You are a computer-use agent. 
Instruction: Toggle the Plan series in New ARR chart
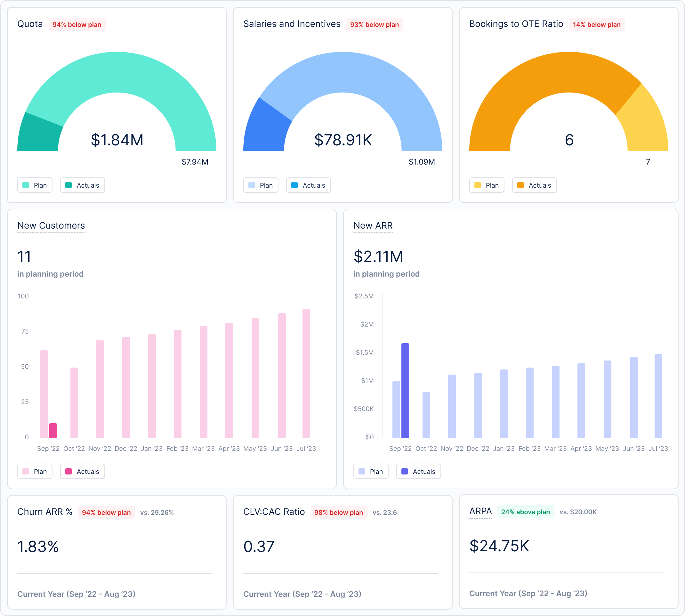[x=371, y=471]
